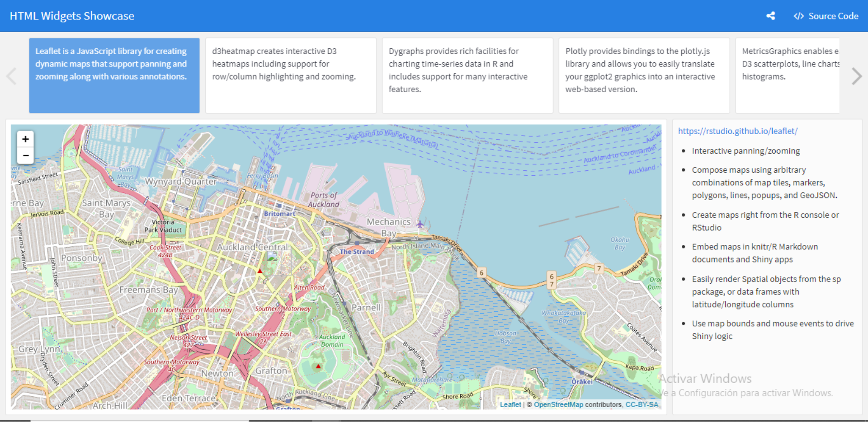The image size is (868, 422).
Task: Open the rstudio.github.io/leaflet link
Action: [x=738, y=131]
